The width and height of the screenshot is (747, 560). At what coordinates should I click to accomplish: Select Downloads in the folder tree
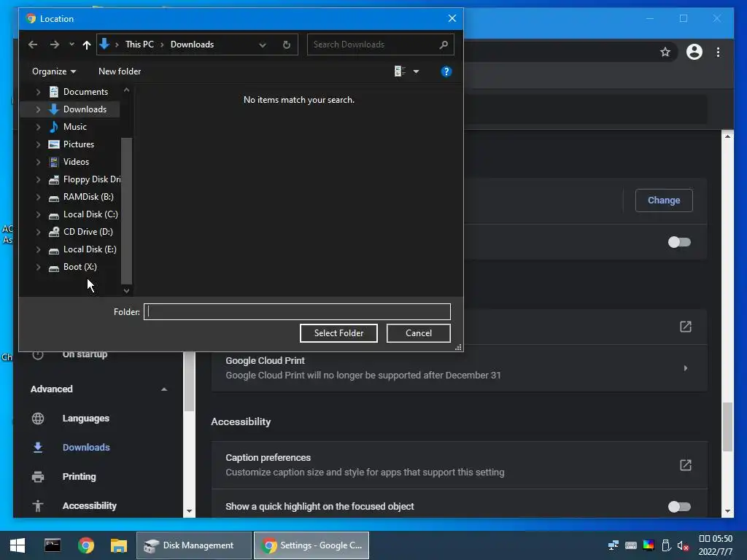(85, 109)
